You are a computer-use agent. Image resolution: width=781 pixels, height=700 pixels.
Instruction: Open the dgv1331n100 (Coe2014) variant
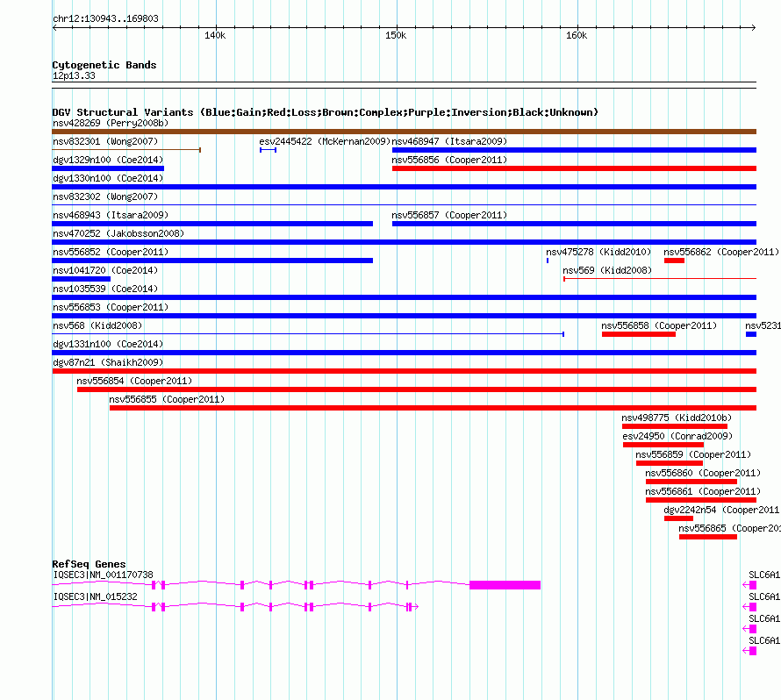404,353
